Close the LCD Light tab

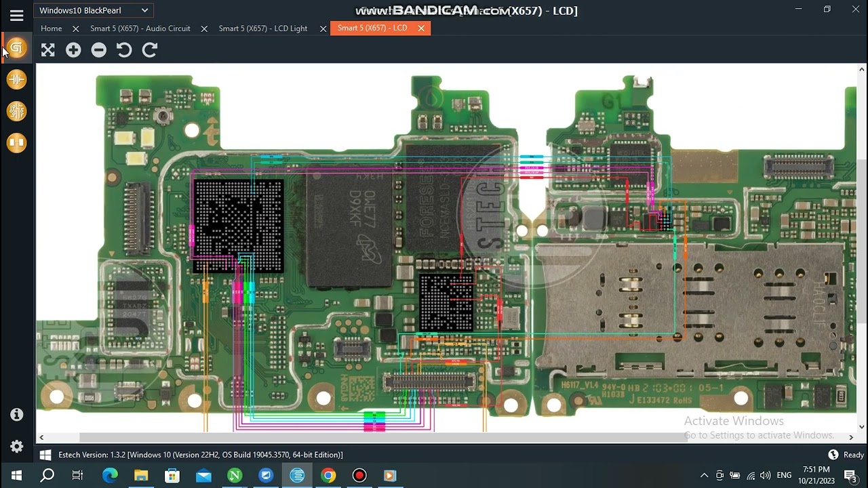point(323,28)
